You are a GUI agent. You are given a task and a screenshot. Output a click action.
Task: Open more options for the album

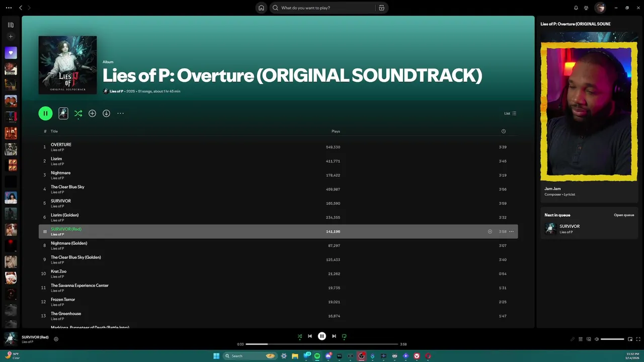click(x=120, y=113)
